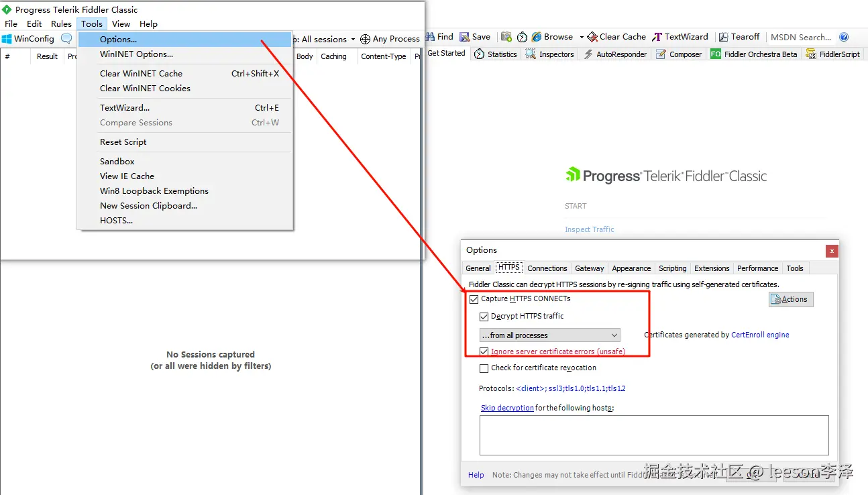
Task: Click the Skip decryption link
Action: click(507, 408)
